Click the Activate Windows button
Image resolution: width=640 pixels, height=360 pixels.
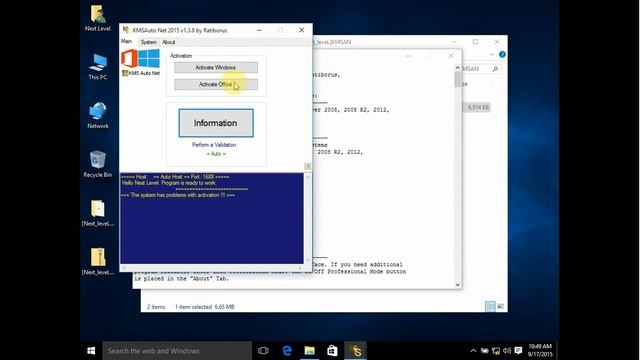click(x=216, y=67)
